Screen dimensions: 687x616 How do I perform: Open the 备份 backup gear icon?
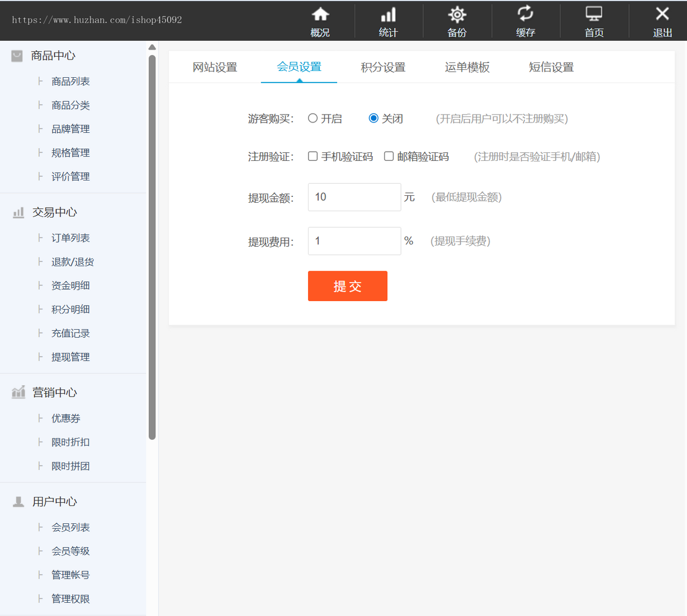pyautogui.click(x=457, y=14)
